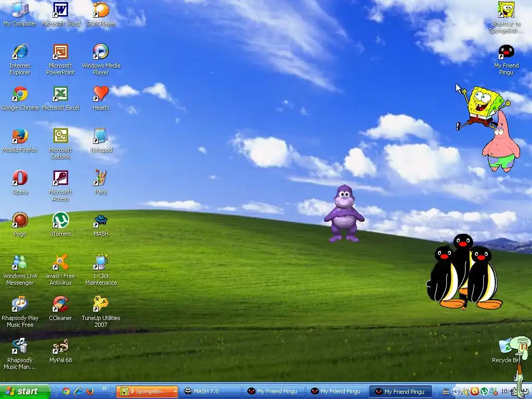
Task: Expand hidden Quick Launch items chevron
Action: click(104, 389)
